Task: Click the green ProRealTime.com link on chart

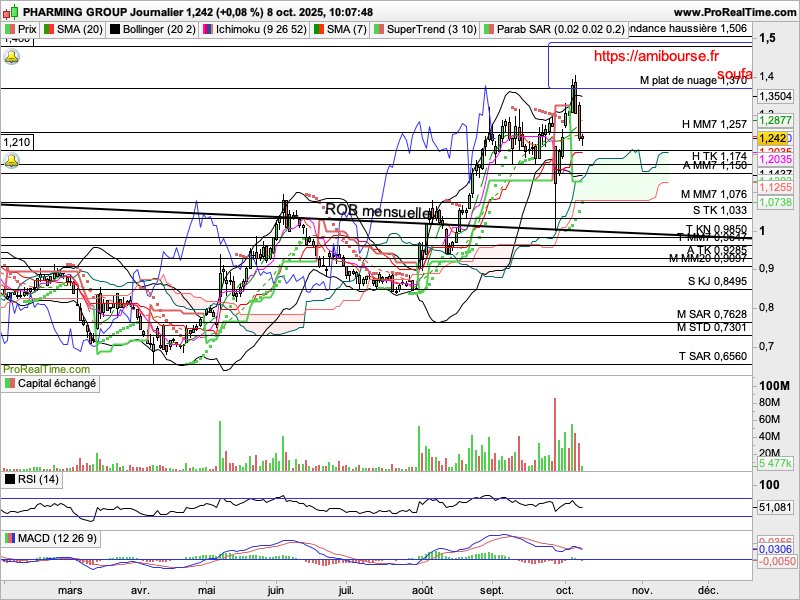Action: point(46,369)
